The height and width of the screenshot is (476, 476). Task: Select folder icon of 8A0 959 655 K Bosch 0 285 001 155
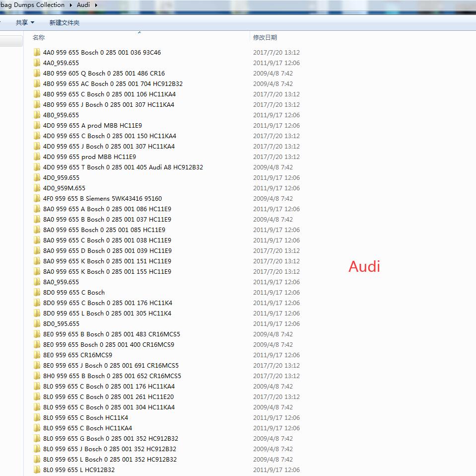click(37, 271)
